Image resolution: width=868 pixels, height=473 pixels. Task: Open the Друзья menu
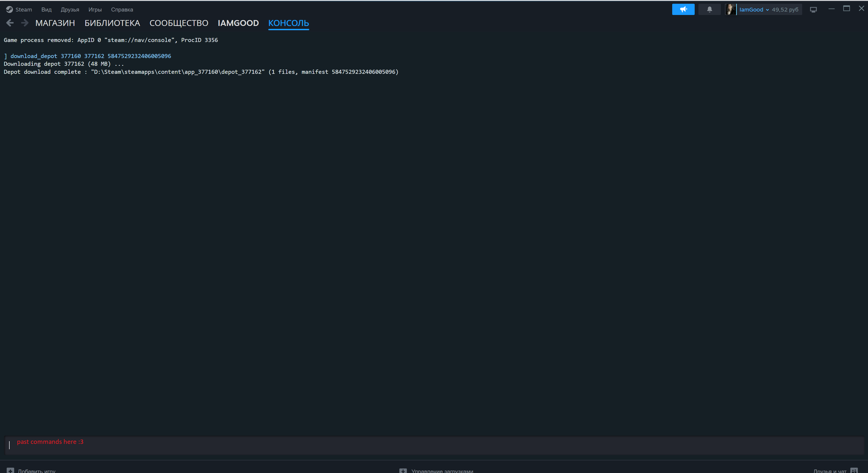(x=70, y=9)
